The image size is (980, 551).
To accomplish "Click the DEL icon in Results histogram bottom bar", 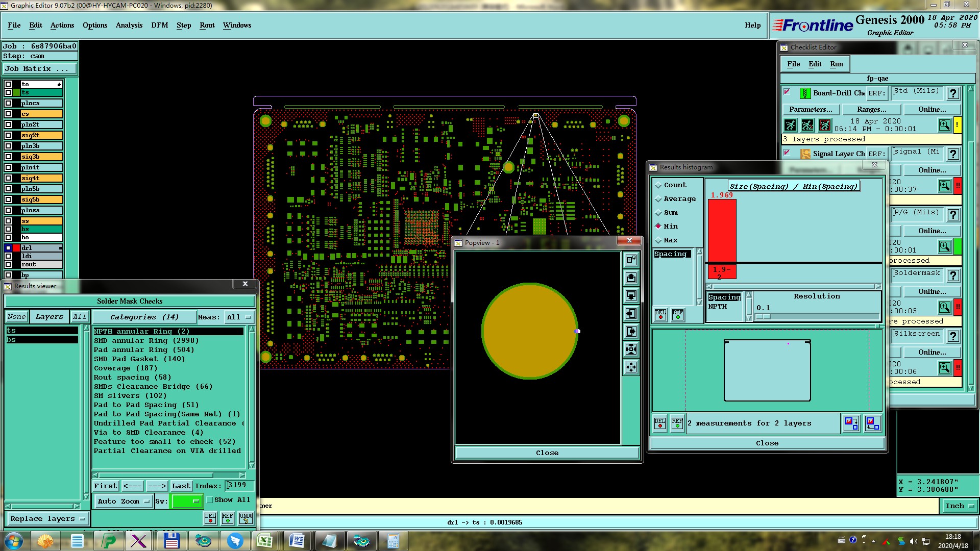I will coord(660,423).
